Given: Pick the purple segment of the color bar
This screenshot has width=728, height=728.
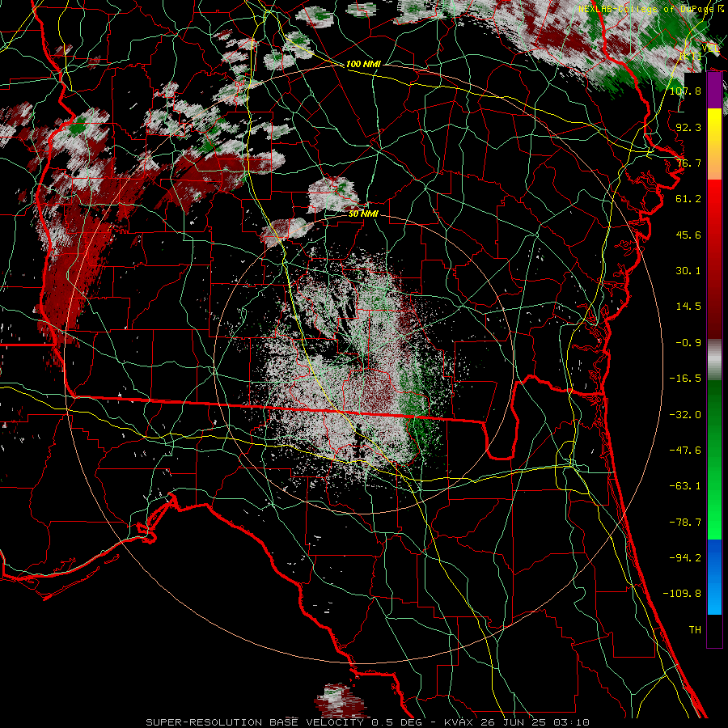Looking at the screenshot, I should (714, 91).
